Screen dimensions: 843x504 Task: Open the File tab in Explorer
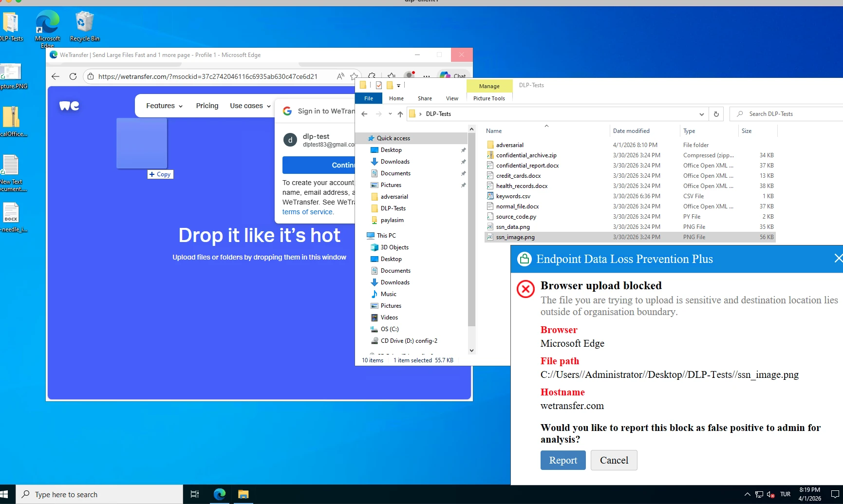coord(369,98)
